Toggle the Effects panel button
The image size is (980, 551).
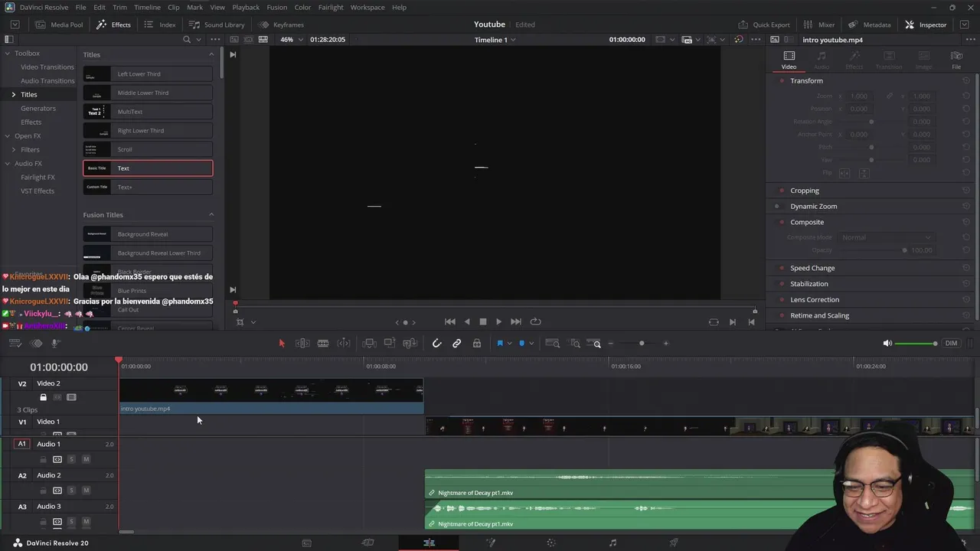coord(113,24)
